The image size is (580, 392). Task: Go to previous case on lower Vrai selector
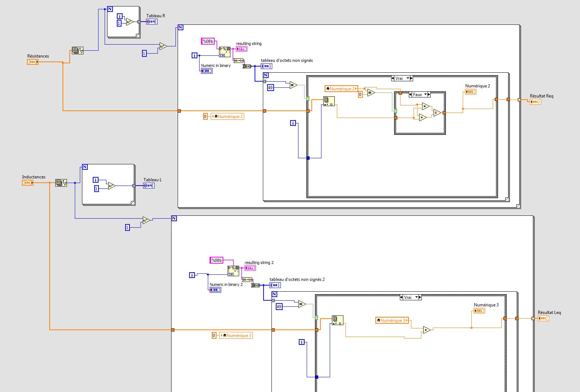point(402,297)
